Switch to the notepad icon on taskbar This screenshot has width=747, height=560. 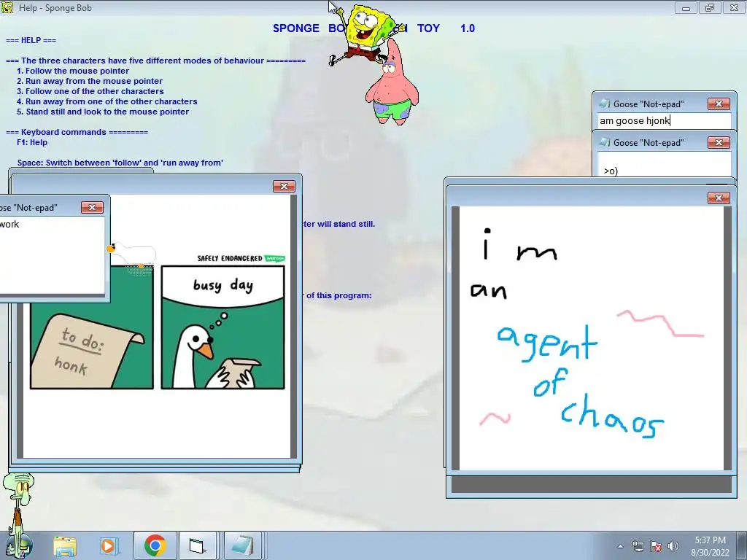[242, 545]
